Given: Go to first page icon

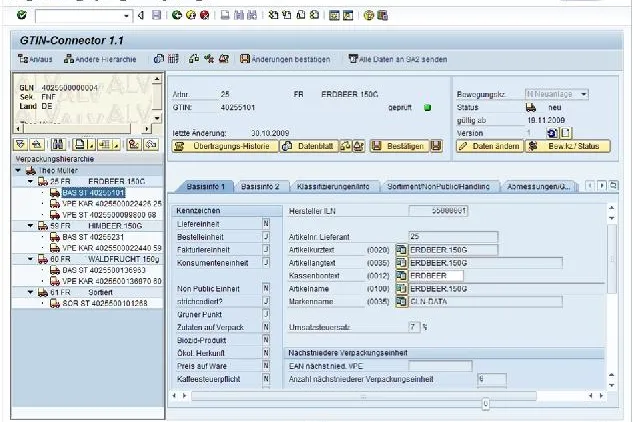Looking at the screenshot, I should click(x=273, y=15).
